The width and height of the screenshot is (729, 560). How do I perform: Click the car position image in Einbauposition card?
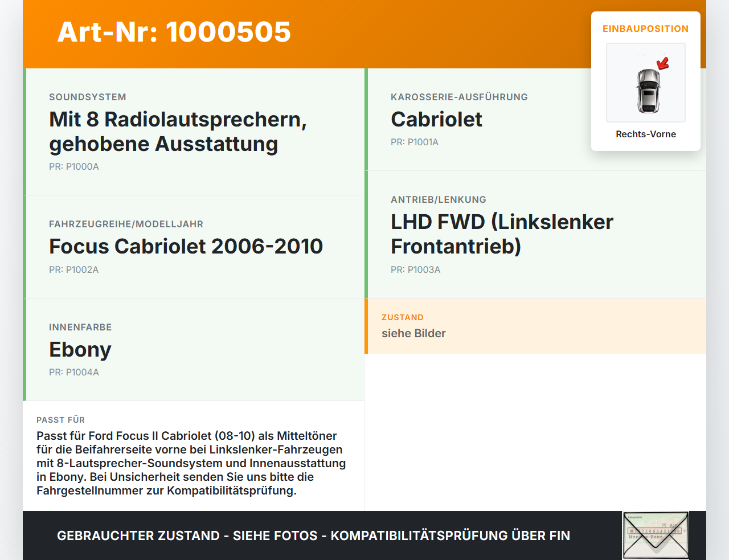pyautogui.click(x=646, y=83)
